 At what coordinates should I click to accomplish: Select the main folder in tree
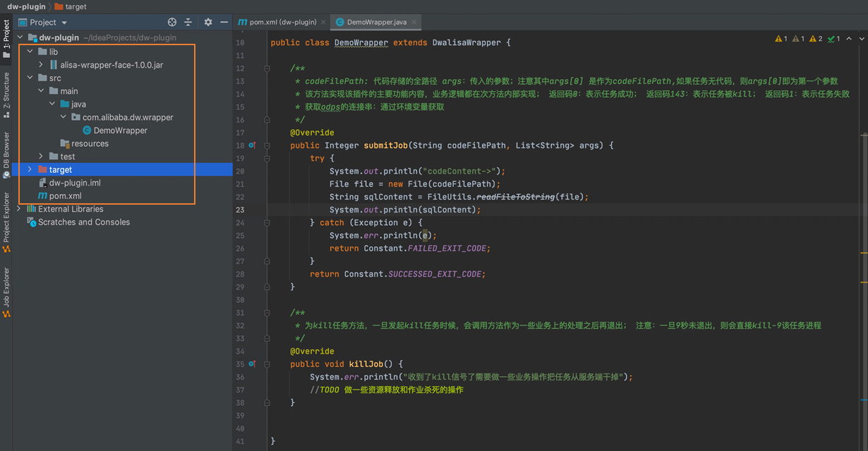[x=68, y=91]
